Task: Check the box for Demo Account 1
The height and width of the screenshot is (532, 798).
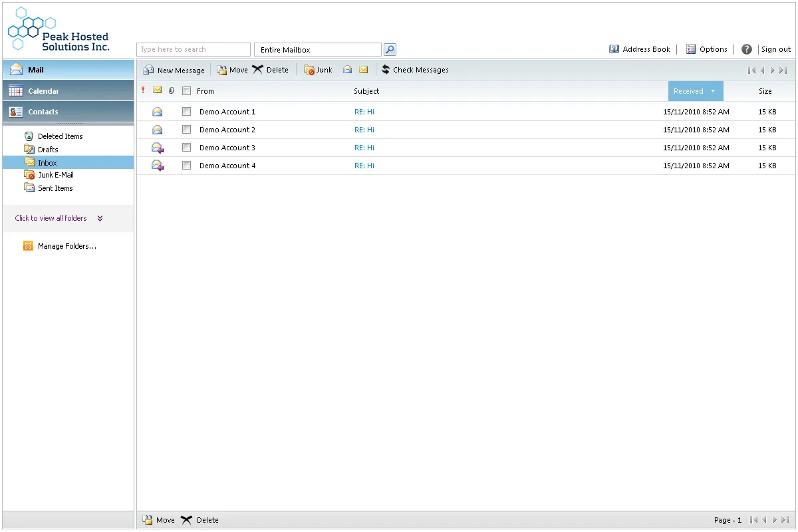Action: [x=187, y=112]
